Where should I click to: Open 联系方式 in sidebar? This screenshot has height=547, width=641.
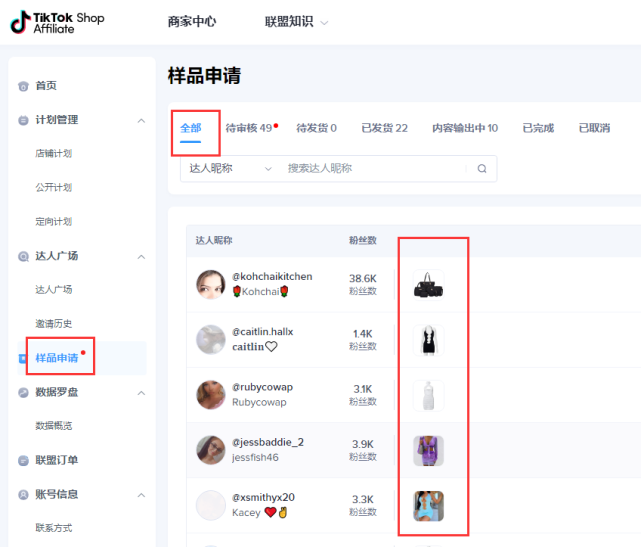[x=54, y=528]
